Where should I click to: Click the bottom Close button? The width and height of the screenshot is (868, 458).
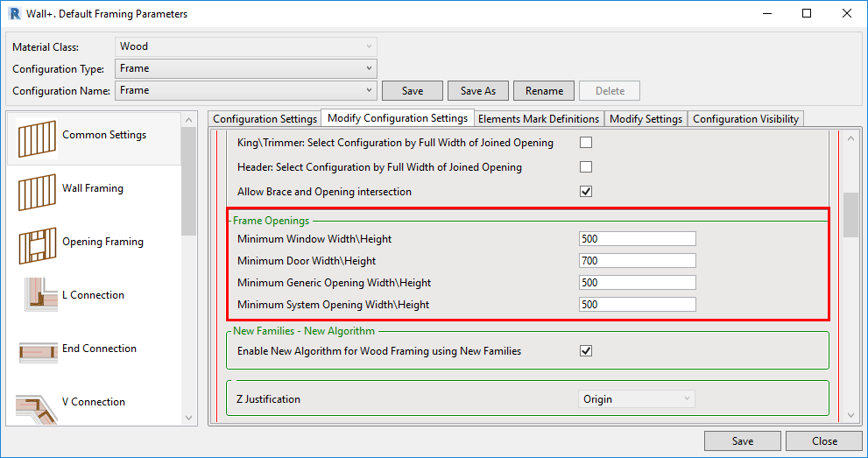coord(824,440)
